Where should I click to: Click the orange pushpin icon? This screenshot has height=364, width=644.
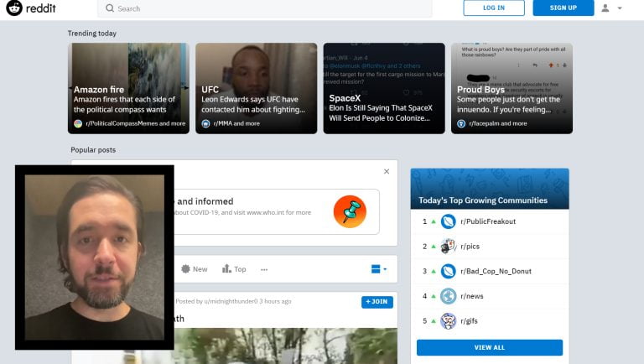[350, 211]
